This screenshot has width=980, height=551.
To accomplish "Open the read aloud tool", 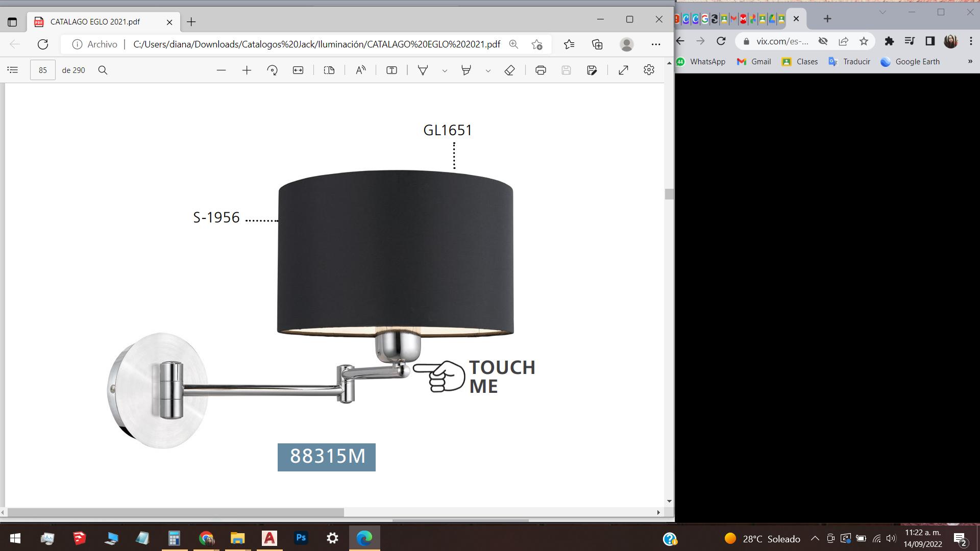I will [x=361, y=70].
